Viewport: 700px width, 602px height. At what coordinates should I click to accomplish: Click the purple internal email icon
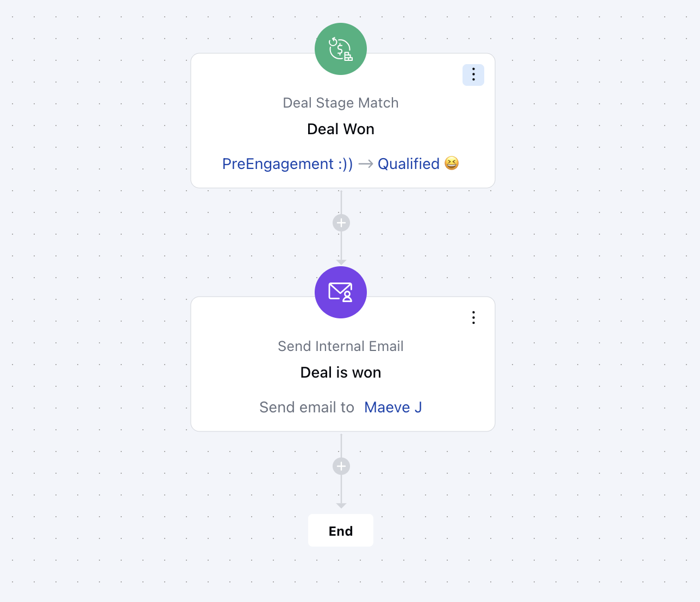point(341,292)
